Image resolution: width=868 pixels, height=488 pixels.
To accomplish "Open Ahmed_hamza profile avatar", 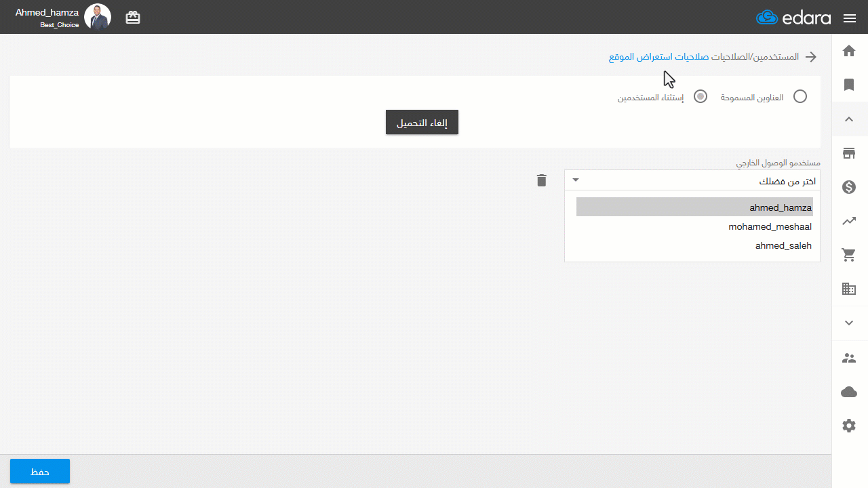I will [x=98, y=17].
